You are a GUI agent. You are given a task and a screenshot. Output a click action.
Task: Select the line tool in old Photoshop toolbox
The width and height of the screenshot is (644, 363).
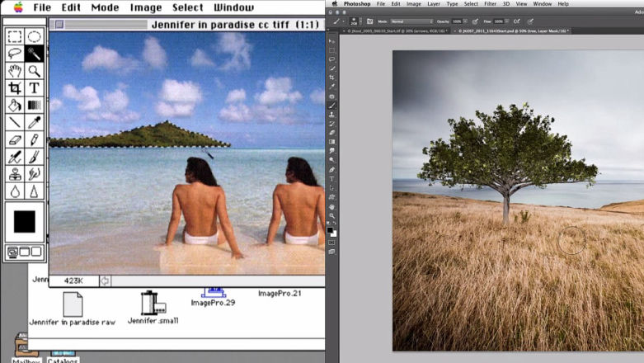point(15,122)
